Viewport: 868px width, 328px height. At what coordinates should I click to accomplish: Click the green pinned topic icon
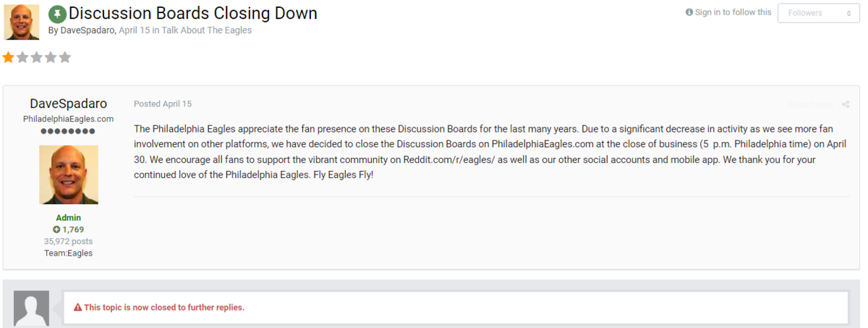[x=57, y=14]
